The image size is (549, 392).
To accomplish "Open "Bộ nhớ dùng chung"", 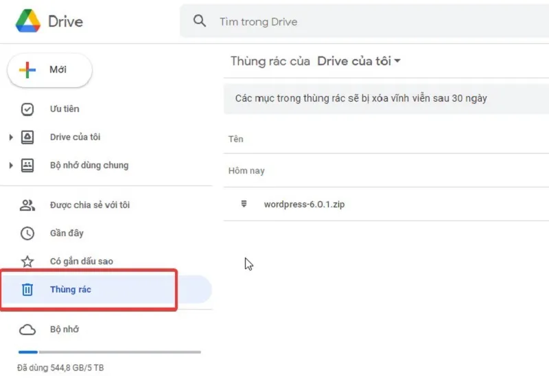I will 89,165.
